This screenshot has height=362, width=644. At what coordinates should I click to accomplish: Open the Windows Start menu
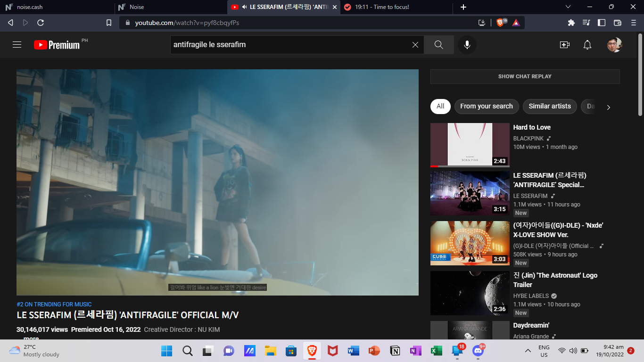166,351
